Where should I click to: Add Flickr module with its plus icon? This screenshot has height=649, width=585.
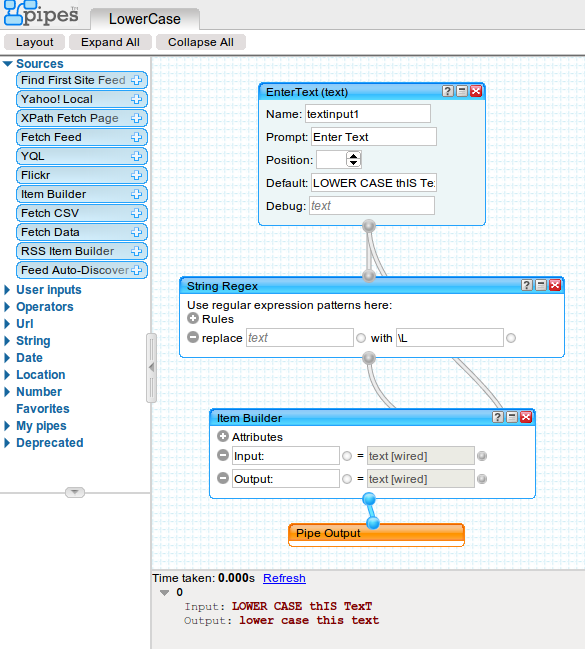(x=136, y=175)
